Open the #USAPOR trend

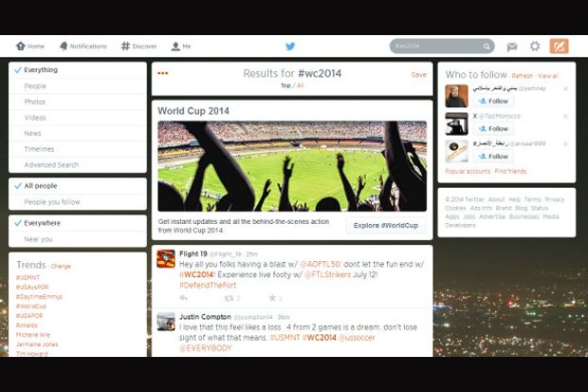point(29,316)
